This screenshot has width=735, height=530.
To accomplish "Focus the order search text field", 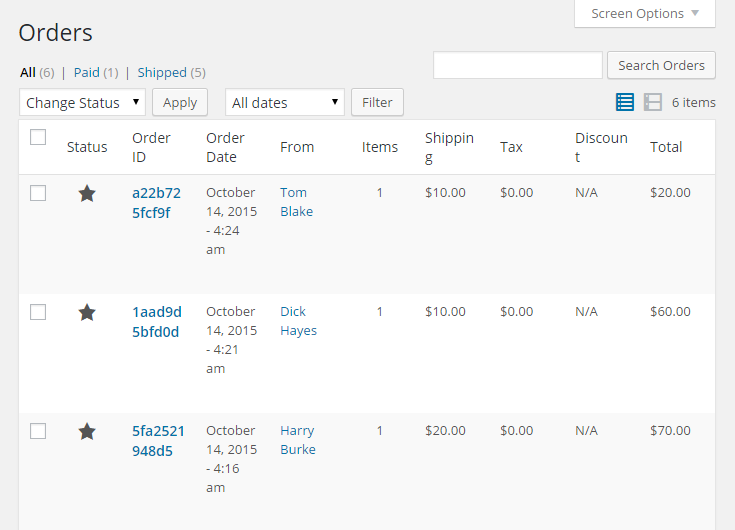I will click(517, 65).
